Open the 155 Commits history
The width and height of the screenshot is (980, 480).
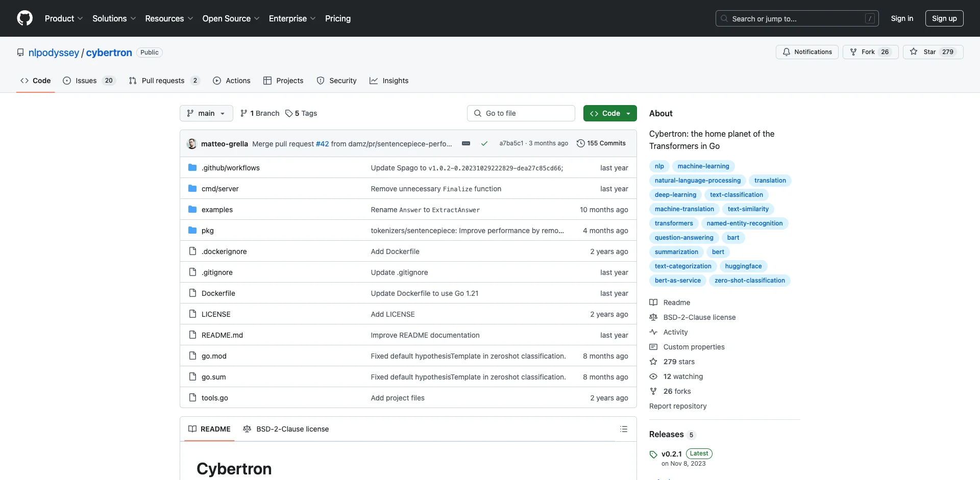point(601,143)
